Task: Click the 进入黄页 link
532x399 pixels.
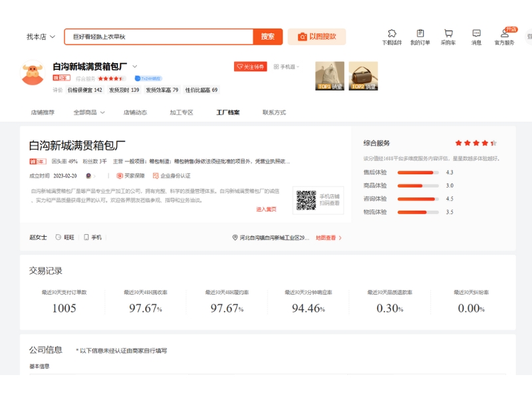Action: [x=266, y=209]
